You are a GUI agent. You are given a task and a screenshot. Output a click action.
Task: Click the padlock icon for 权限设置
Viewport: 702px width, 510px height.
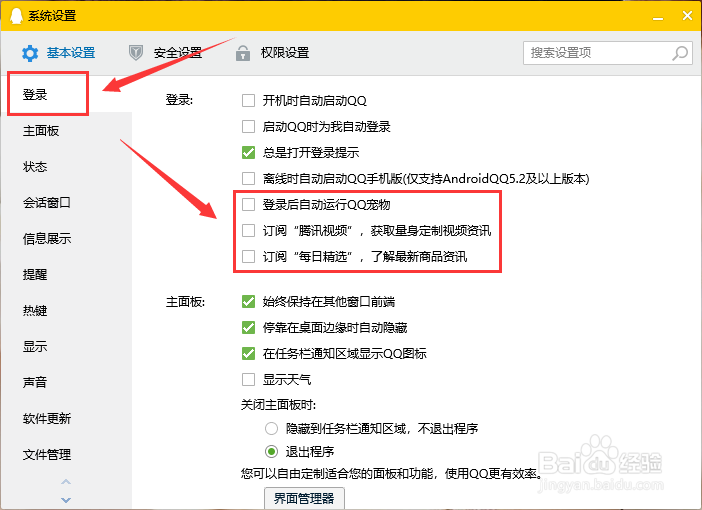(243, 53)
